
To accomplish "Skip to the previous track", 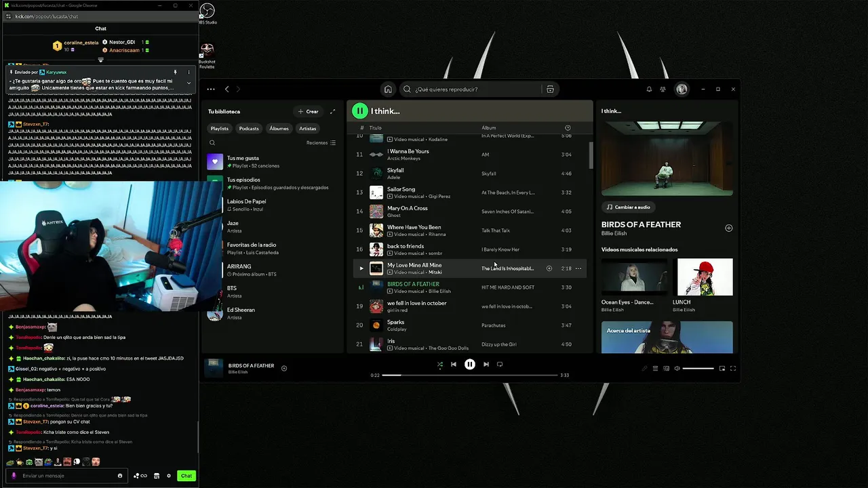I will click(x=454, y=364).
